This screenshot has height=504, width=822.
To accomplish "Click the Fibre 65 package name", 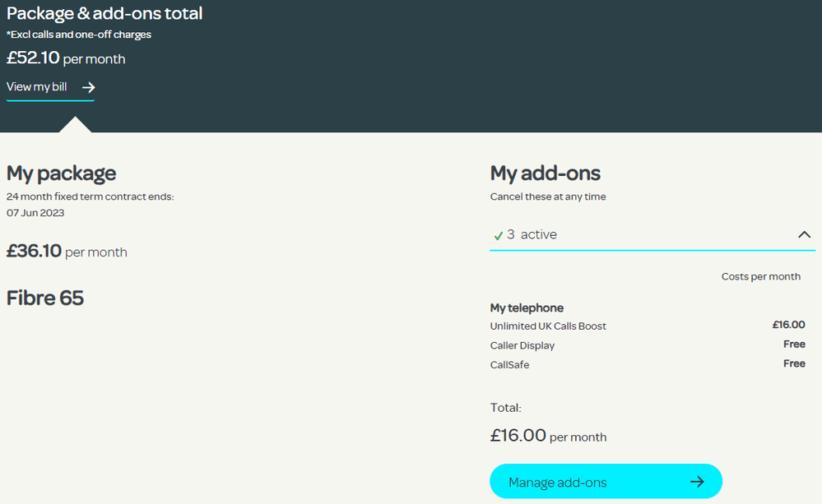I will (45, 298).
